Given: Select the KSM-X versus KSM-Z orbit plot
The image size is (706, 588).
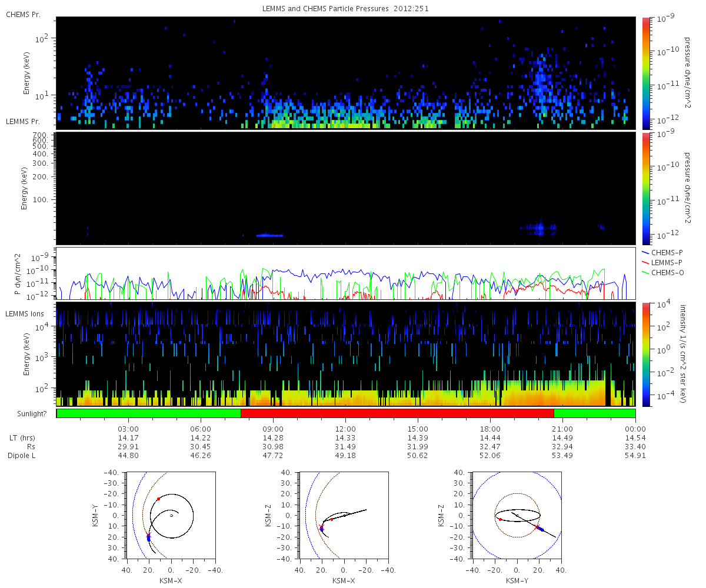Looking at the screenshot, I should (344, 515).
